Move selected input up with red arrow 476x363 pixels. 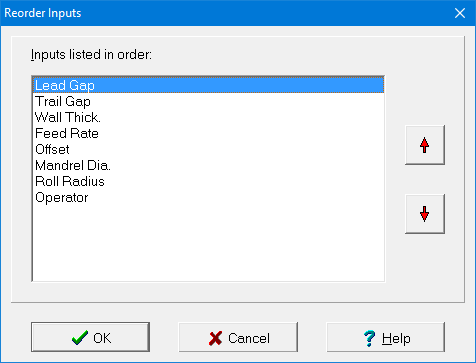(425, 145)
